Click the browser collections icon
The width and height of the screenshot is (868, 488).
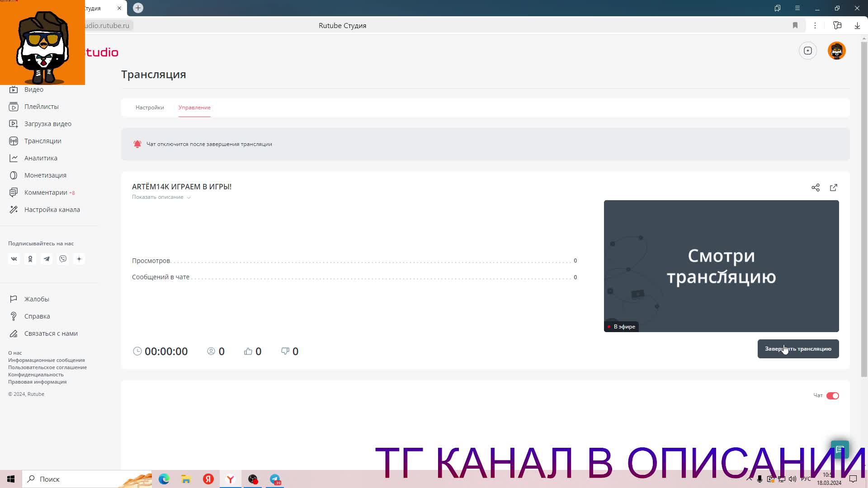coord(837,26)
